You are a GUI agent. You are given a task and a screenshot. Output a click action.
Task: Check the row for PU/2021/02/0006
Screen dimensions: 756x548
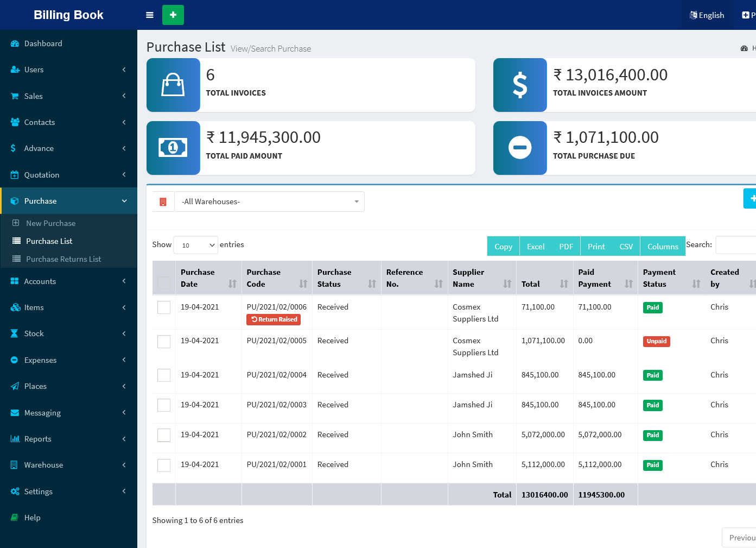coord(164,307)
